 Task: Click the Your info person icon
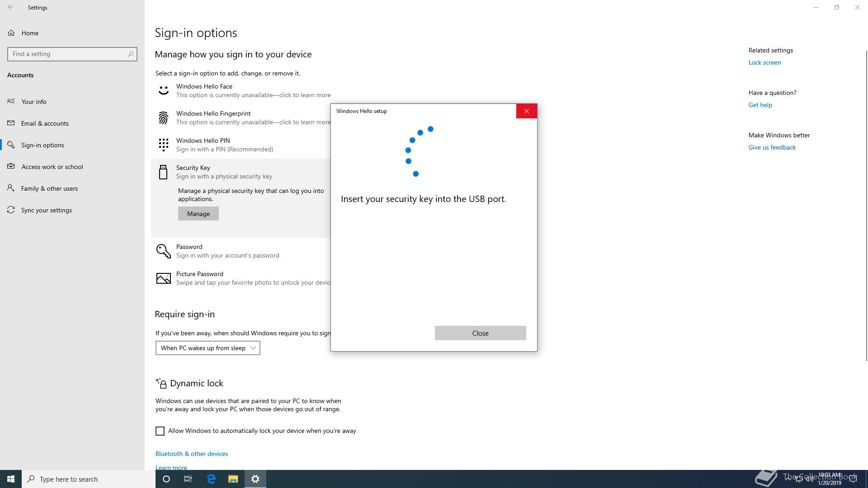pyautogui.click(x=11, y=102)
